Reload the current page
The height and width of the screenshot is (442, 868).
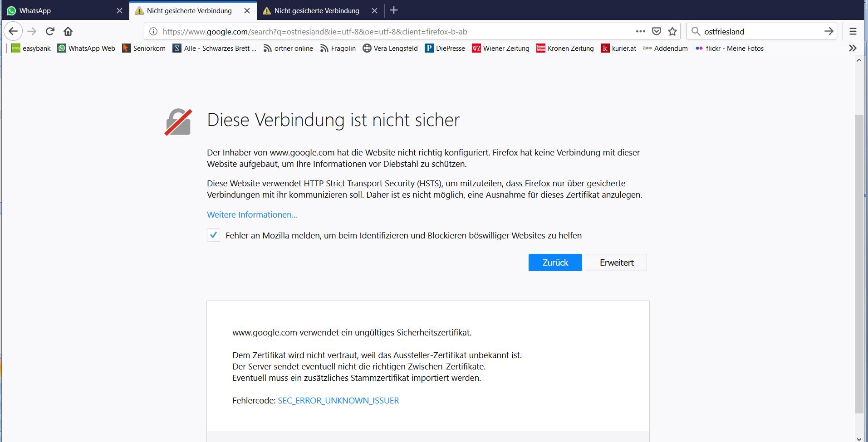pos(50,31)
